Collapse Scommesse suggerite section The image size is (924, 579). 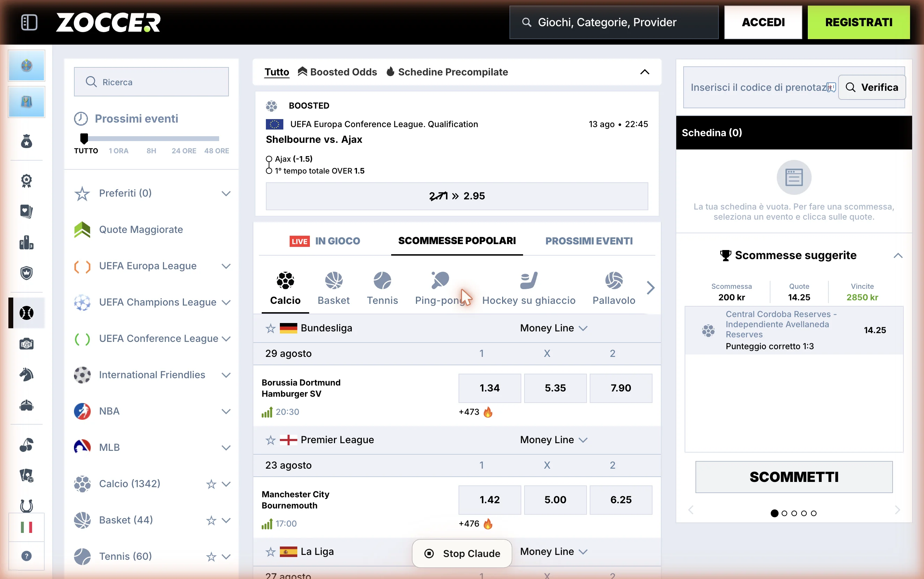point(898,255)
